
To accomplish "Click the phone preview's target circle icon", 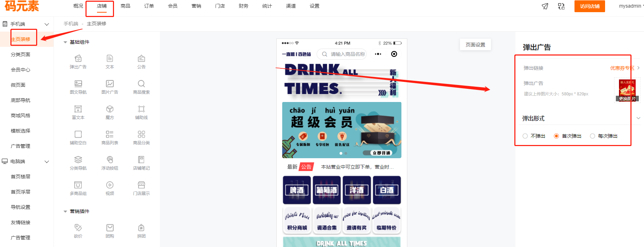I will coord(394,54).
